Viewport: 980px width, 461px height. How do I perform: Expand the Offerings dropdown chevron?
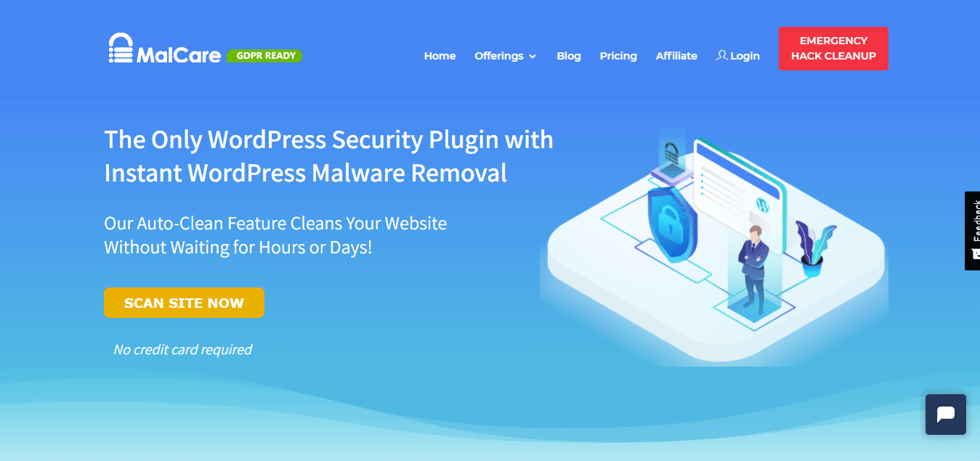(x=532, y=57)
